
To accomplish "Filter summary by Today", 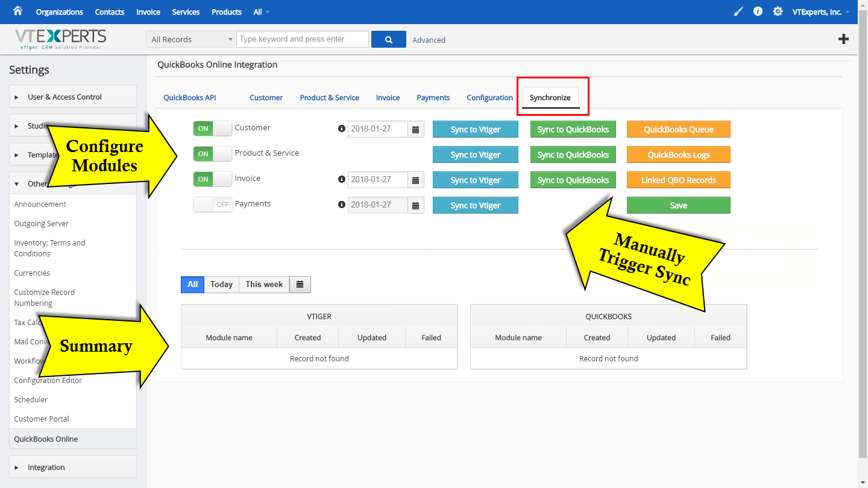I will tap(222, 285).
